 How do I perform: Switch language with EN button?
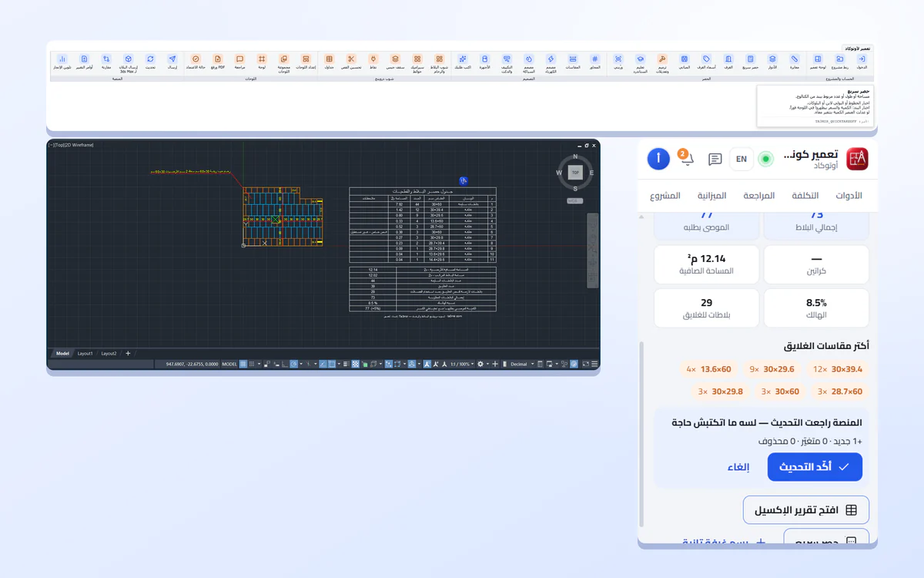[742, 160]
